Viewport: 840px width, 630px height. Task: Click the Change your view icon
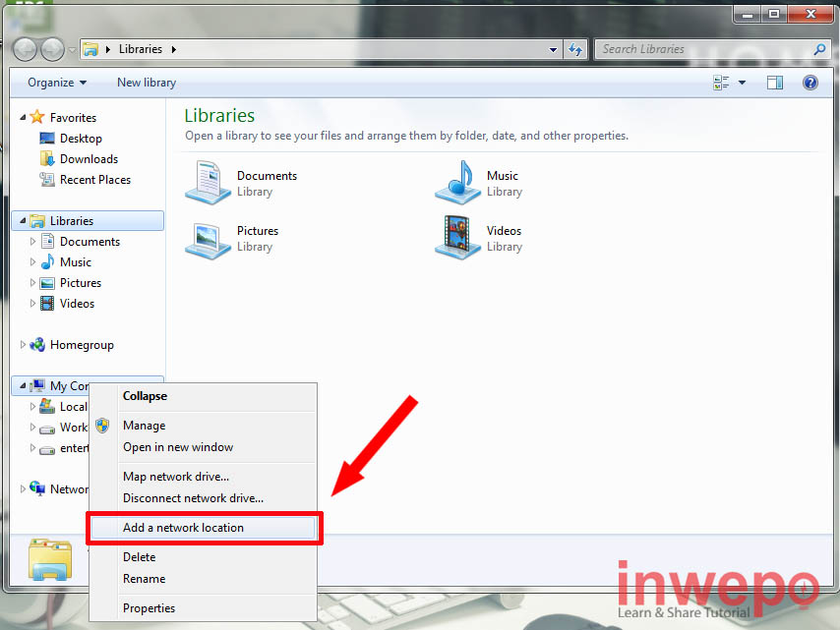pos(721,83)
